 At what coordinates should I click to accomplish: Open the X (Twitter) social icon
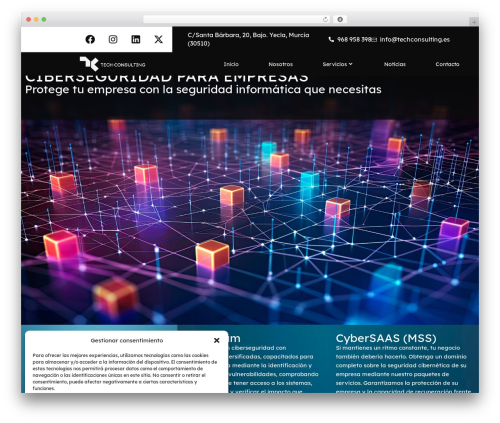159,39
